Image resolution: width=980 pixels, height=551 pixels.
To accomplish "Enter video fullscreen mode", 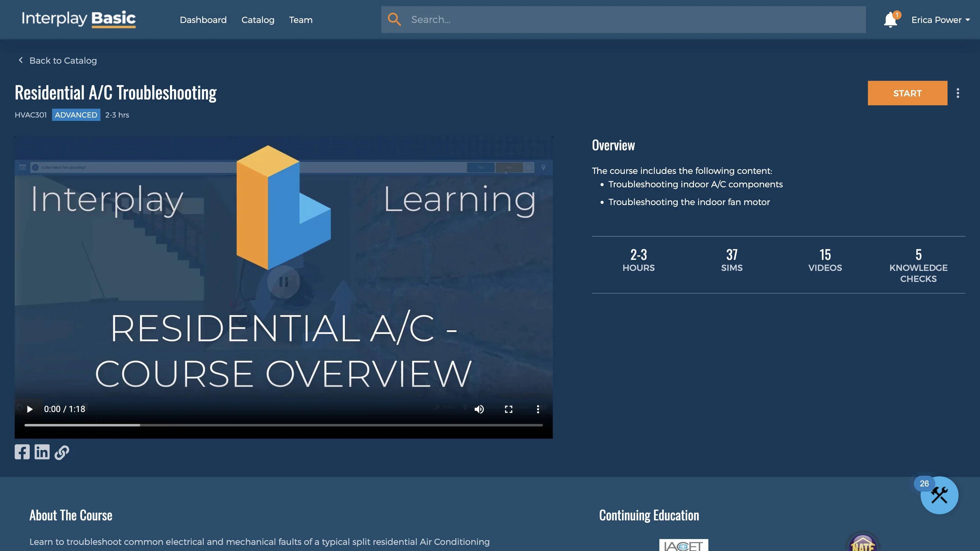I will pyautogui.click(x=509, y=409).
